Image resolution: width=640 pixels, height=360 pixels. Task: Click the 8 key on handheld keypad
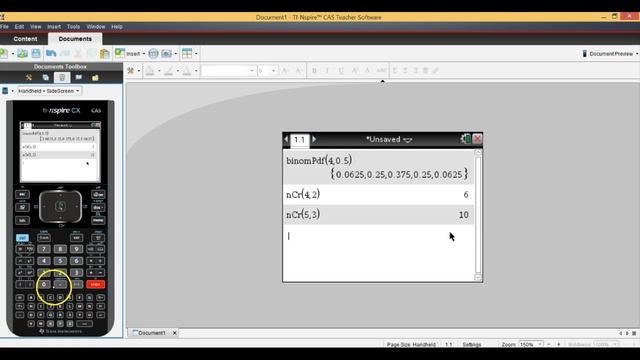coord(60,249)
